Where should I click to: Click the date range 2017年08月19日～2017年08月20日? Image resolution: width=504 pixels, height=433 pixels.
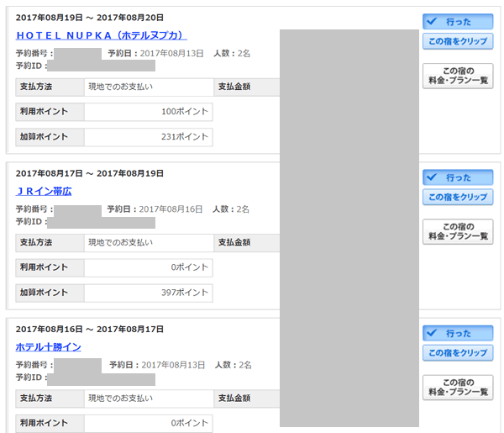coord(90,18)
